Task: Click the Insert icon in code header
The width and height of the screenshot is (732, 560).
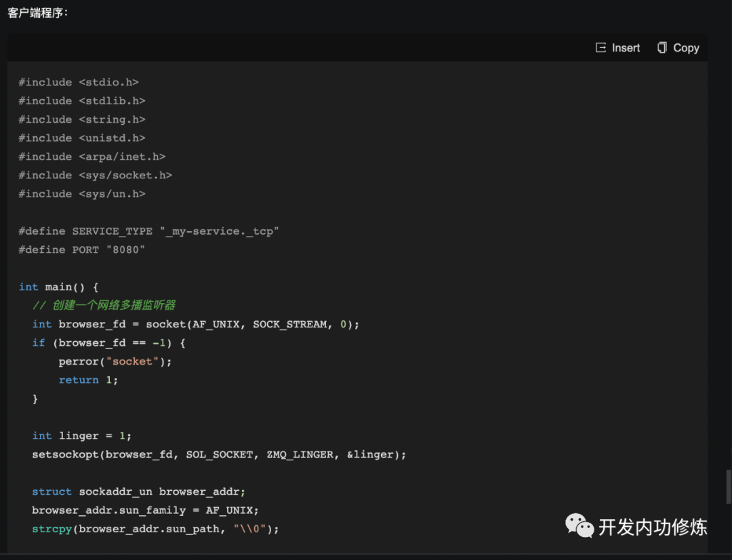Action: point(601,47)
